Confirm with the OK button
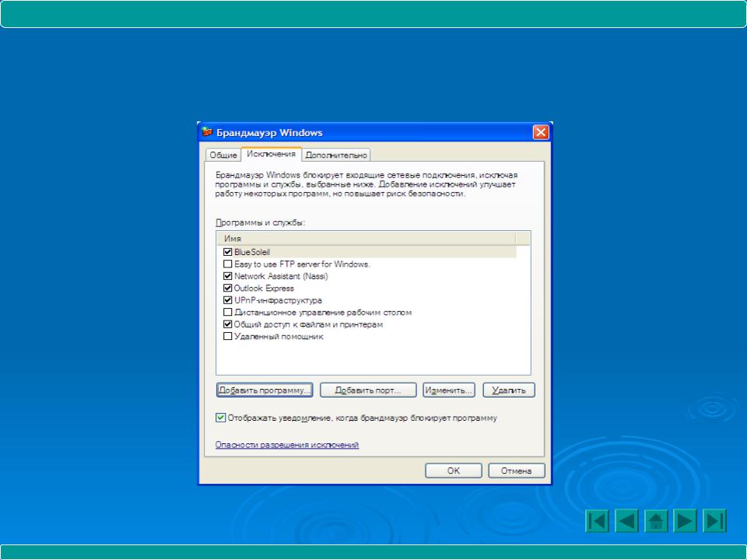This screenshot has width=747, height=560. click(454, 471)
